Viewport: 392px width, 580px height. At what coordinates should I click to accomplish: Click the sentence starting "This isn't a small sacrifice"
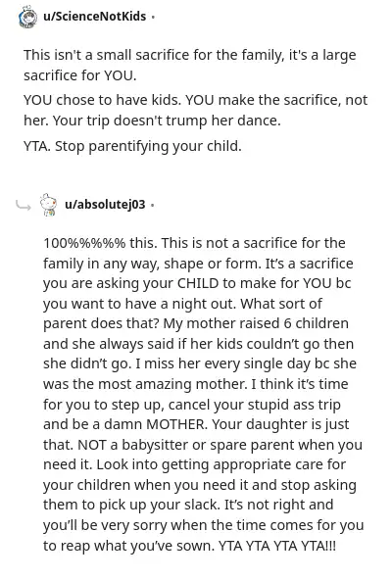[x=190, y=65]
